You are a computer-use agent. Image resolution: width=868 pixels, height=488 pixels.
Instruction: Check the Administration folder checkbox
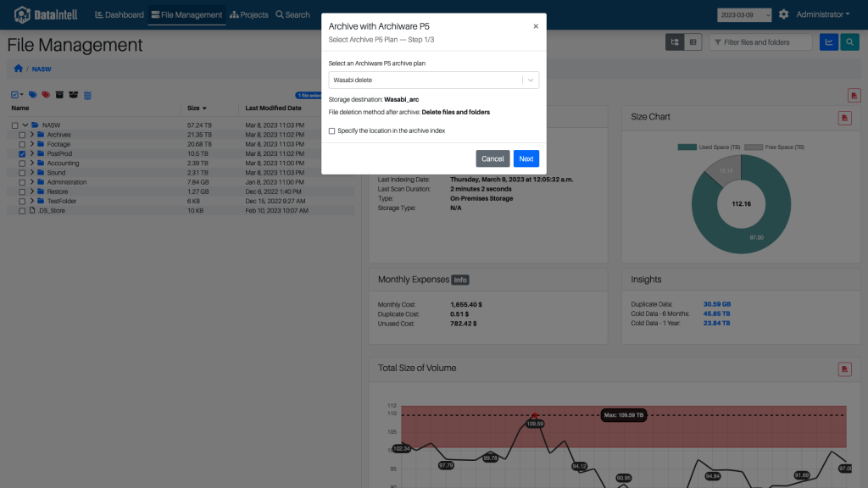coord(22,183)
